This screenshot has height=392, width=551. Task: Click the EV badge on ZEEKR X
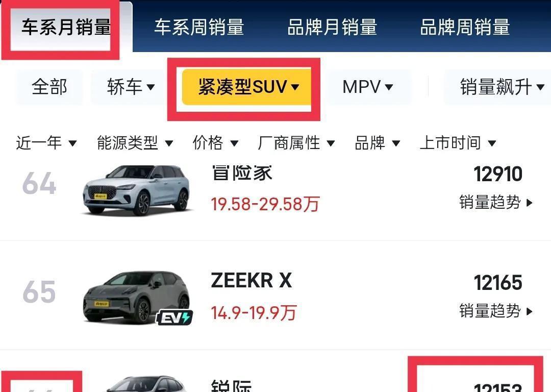pyautogui.click(x=174, y=317)
